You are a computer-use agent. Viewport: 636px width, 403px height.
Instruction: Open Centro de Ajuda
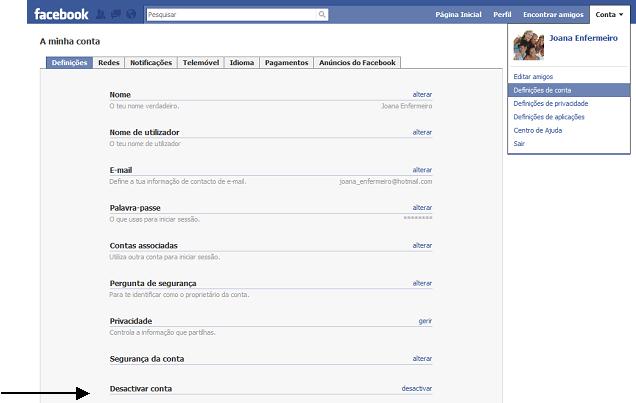pos(537,130)
